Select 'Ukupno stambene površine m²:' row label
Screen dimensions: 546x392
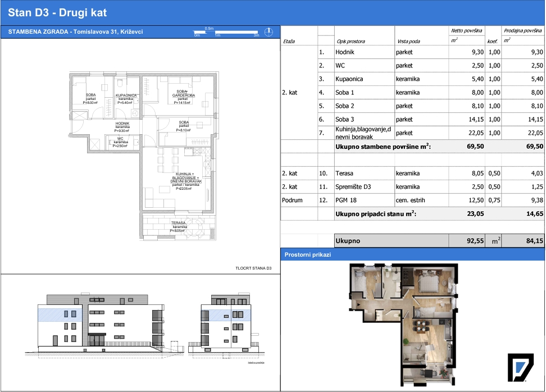(x=383, y=147)
